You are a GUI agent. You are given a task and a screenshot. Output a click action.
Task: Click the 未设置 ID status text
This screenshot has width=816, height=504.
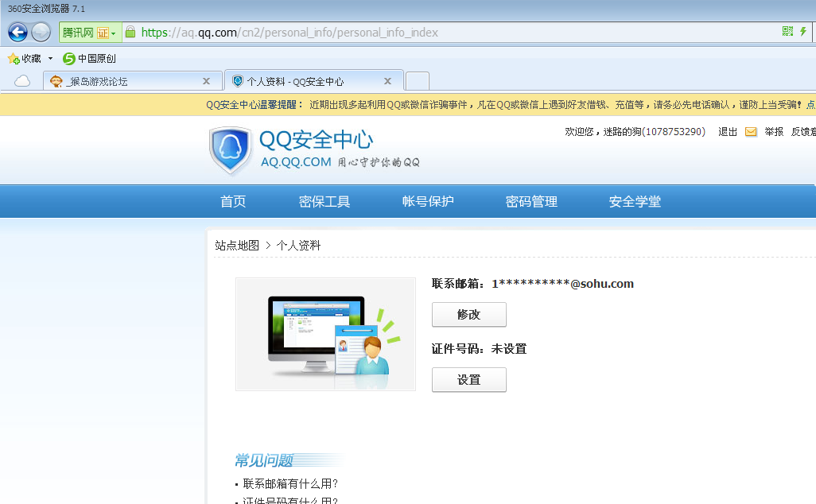click(509, 349)
